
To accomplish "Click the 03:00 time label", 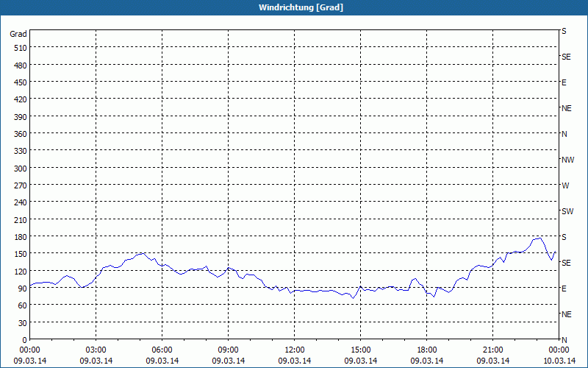I will tap(96, 350).
